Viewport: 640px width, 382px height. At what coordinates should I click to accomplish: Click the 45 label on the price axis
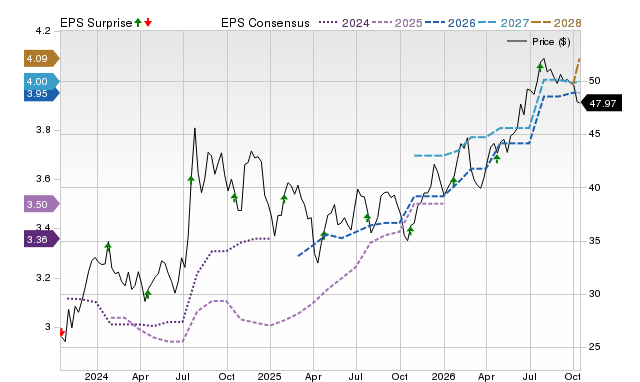(594, 134)
